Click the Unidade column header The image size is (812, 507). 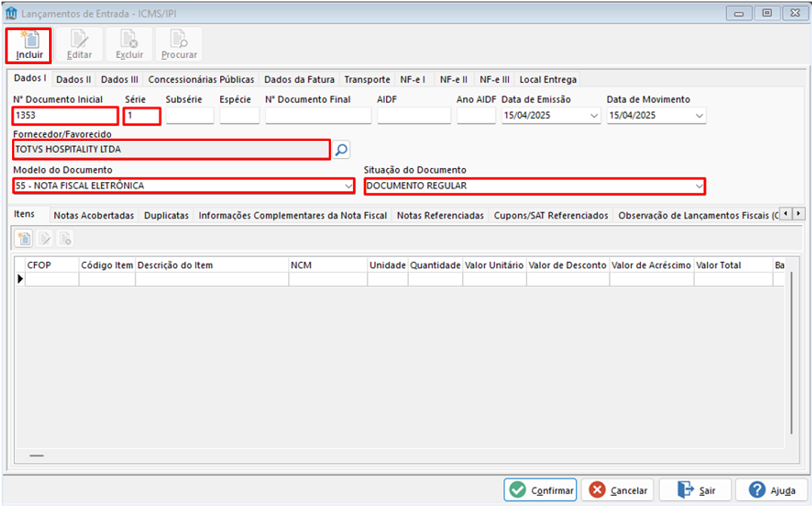[x=388, y=265]
